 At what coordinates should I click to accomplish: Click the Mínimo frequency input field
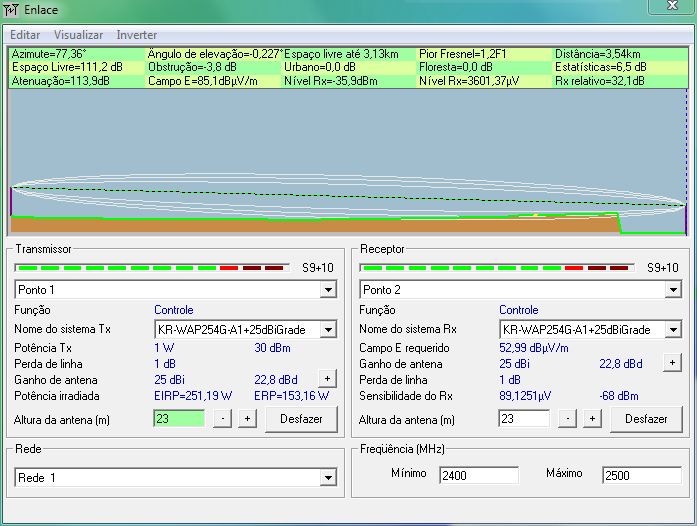(x=479, y=475)
